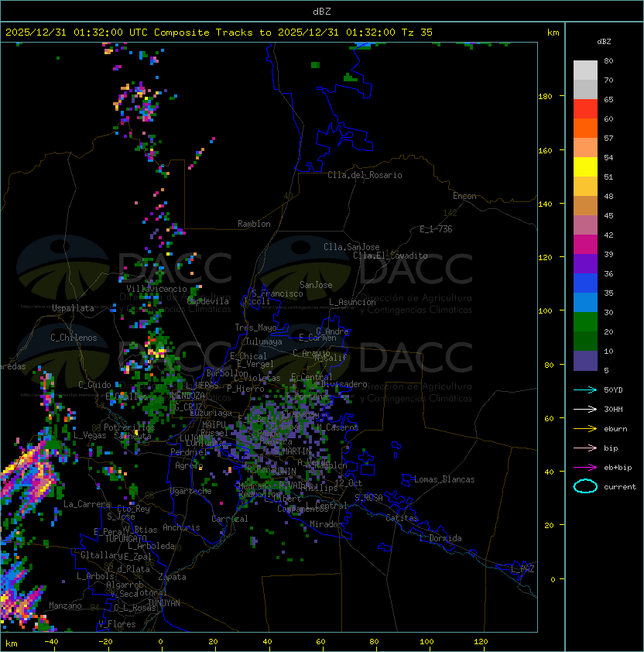644x652 pixels.
Task: Click the 'La_Carrera' label
Action: pos(87,504)
